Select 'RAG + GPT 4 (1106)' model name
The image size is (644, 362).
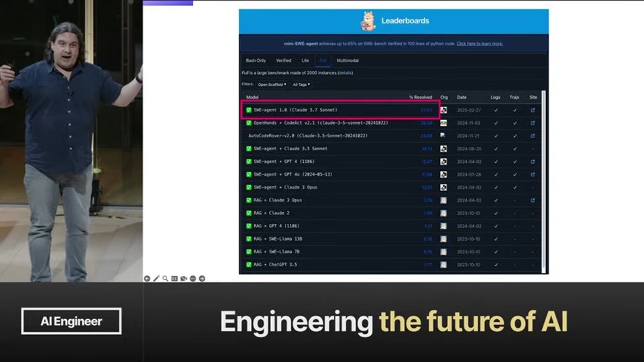pyautogui.click(x=276, y=226)
